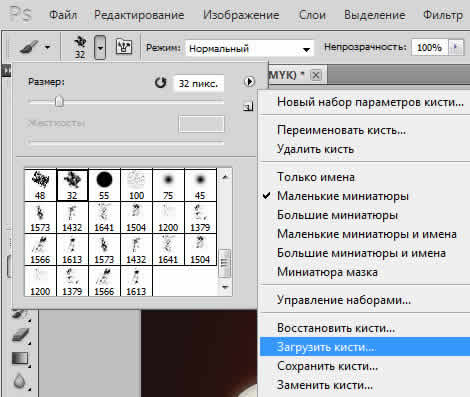The image size is (470, 397).
Task: Click the brush tool preset icon
Action: click(29, 47)
